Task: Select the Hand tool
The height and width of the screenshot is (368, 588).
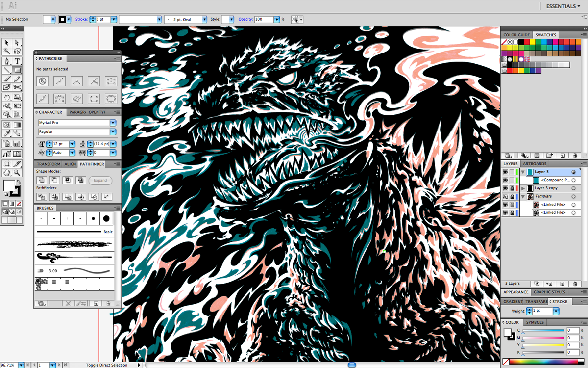Action: [x=6, y=172]
